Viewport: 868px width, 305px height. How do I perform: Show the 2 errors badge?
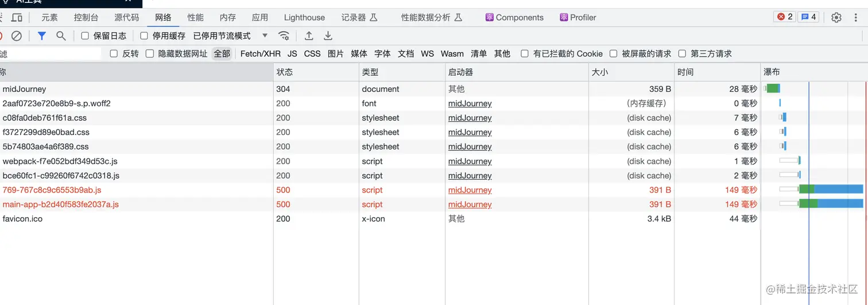[x=785, y=17]
